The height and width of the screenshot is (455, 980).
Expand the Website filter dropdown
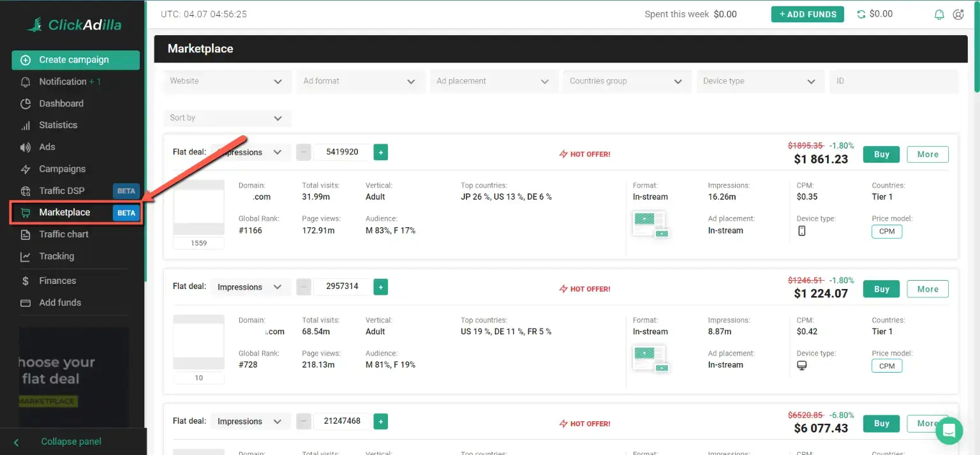tap(227, 81)
